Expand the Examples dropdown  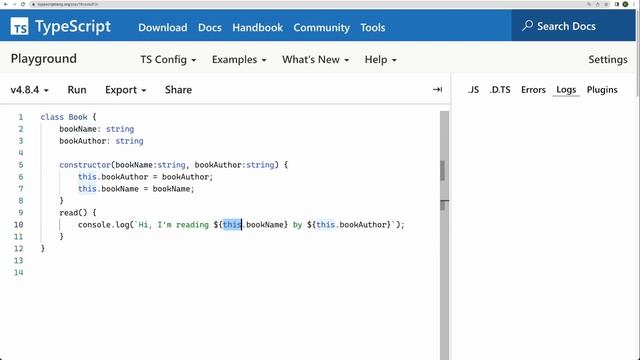[x=239, y=60]
